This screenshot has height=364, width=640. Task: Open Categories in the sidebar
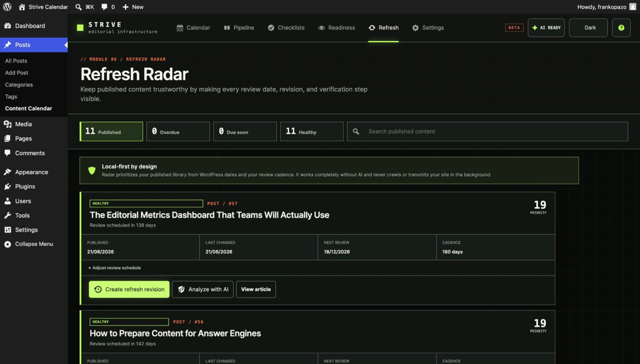pos(19,85)
